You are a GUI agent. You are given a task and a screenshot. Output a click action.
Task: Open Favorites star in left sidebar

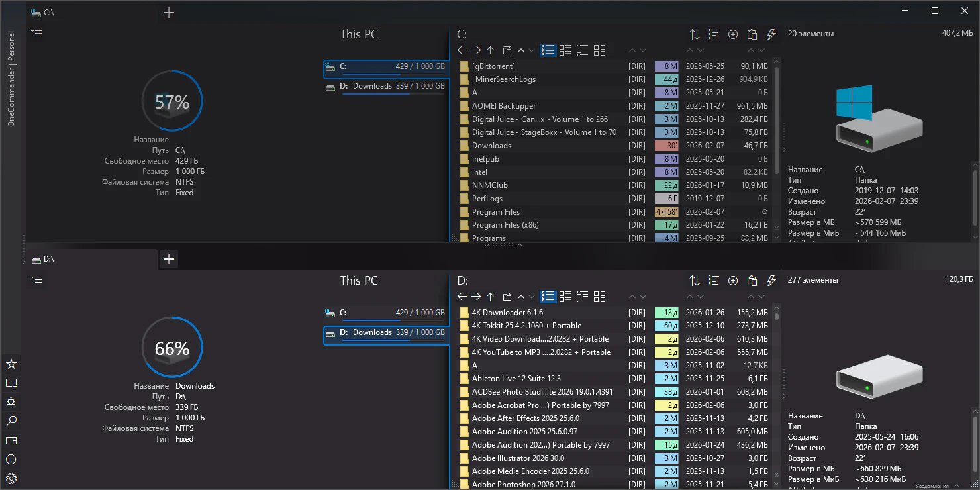click(x=11, y=364)
